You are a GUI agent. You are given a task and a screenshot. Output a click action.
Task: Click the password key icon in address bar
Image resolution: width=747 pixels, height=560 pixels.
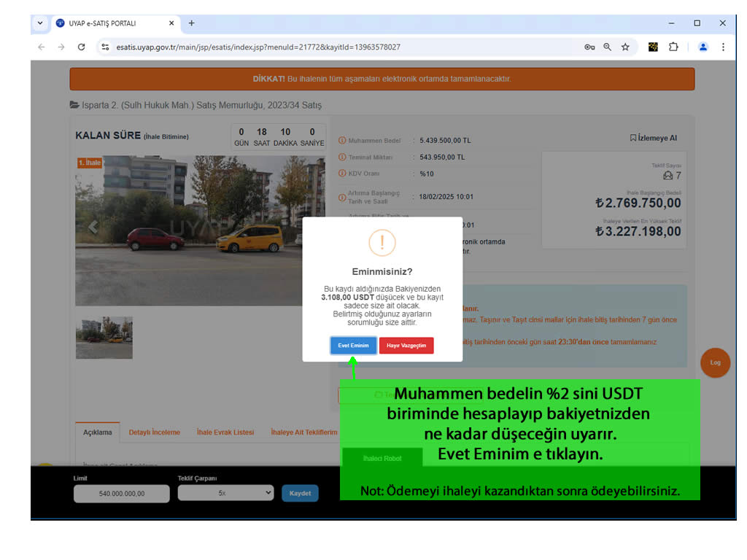click(x=589, y=47)
